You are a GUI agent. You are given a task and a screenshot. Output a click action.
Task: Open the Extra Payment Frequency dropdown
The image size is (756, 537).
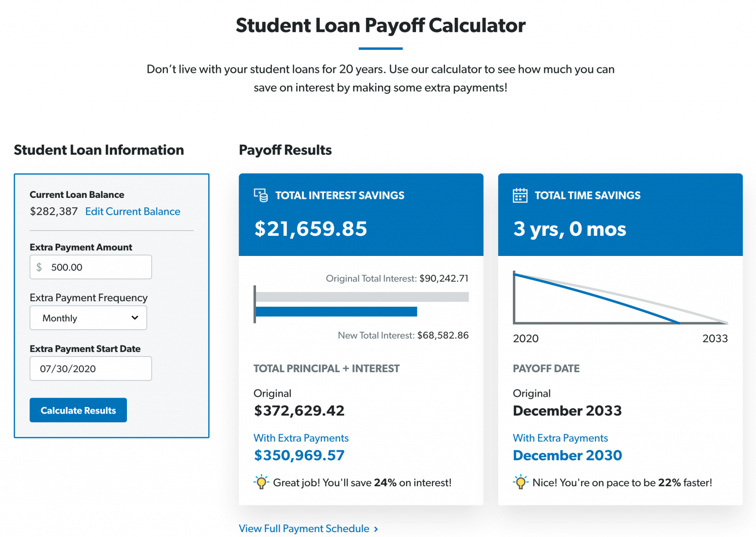pyautogui.click(x=88, y=317)
